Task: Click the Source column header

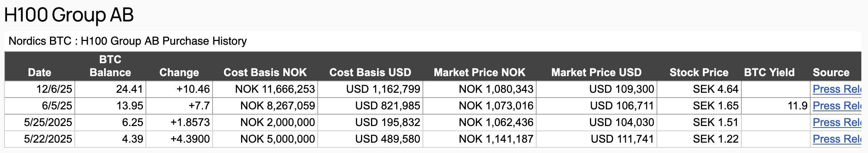Action: coord(831,72)
